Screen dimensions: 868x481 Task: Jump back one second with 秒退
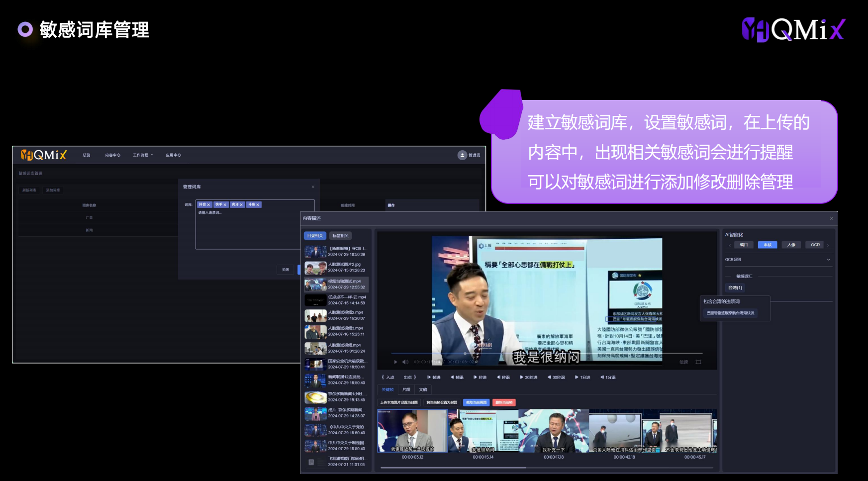(503, 377)
